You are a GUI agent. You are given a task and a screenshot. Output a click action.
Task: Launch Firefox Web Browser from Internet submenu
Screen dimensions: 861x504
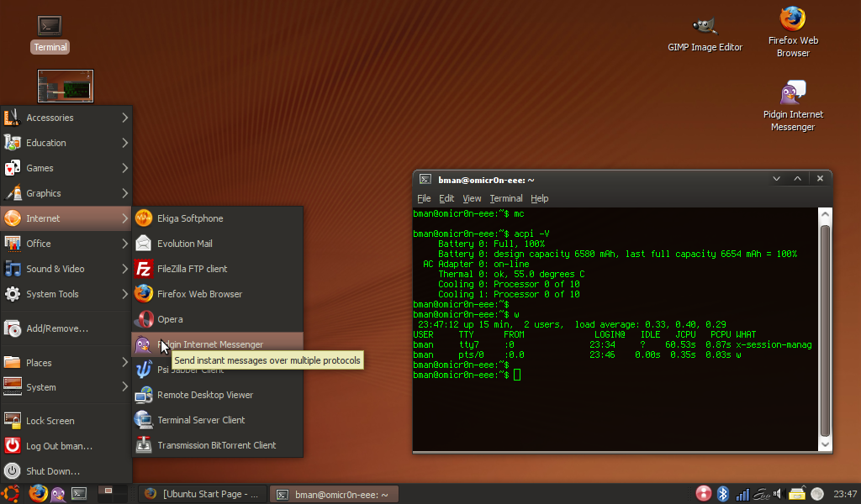tap(218, 294)
